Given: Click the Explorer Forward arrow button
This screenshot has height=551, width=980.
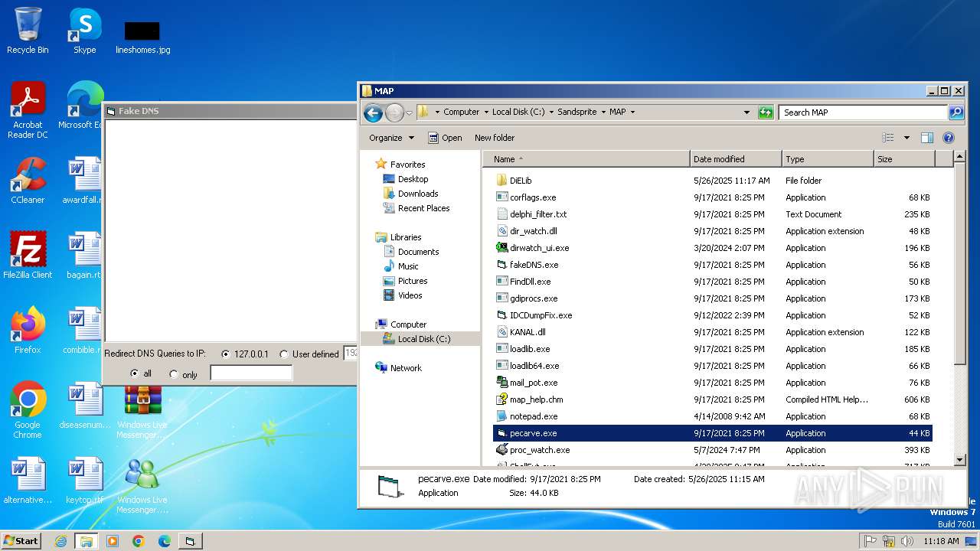Looking at the screenshot, I should click(394, 112).
